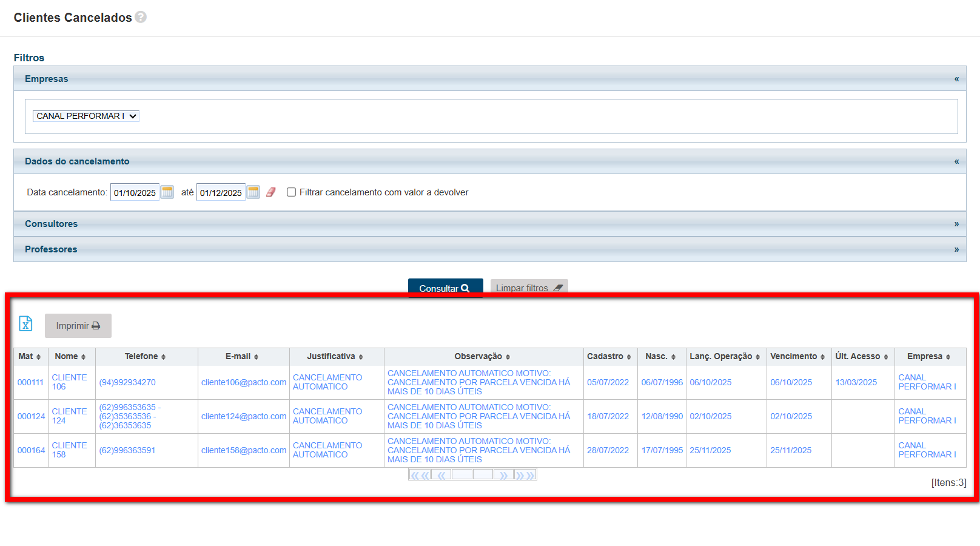Sort table by Justificativa column header
980x546 pixels.
click(335, 357)
